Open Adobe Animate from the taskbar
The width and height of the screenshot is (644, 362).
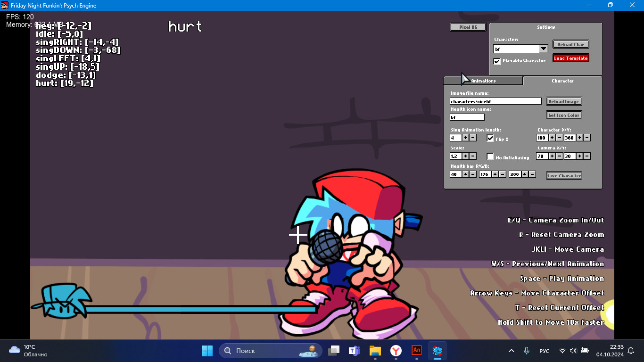(x=416, y=351)
